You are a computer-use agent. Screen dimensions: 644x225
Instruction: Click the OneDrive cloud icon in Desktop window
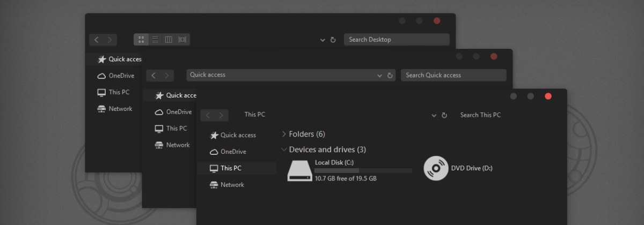click(101, 76)
